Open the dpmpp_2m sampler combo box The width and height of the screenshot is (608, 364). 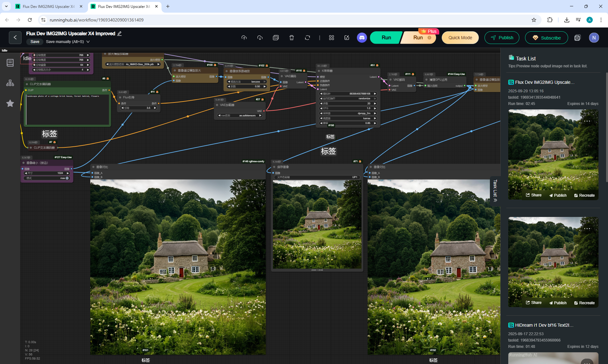pyautogui.click(x=348, y=113)
